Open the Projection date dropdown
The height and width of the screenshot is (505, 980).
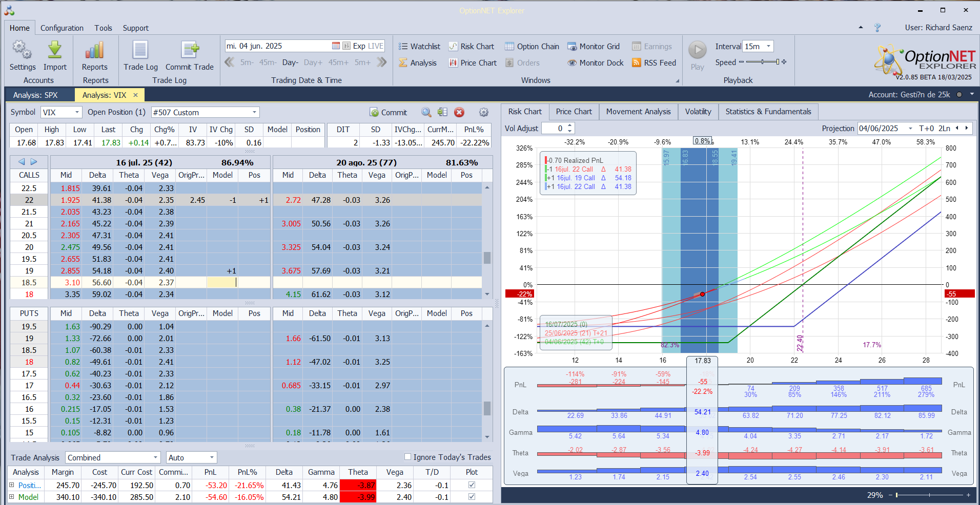pyautogui.click(x=910, y=128)
